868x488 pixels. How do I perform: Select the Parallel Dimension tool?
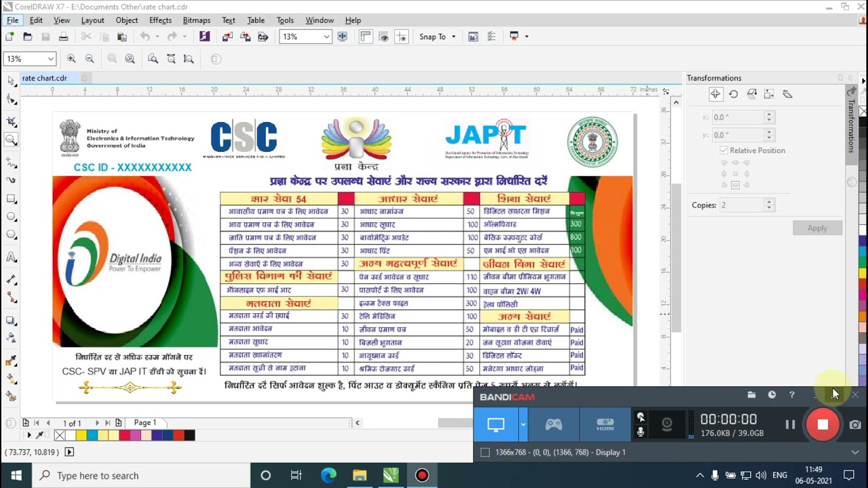[x=11, y=279]
